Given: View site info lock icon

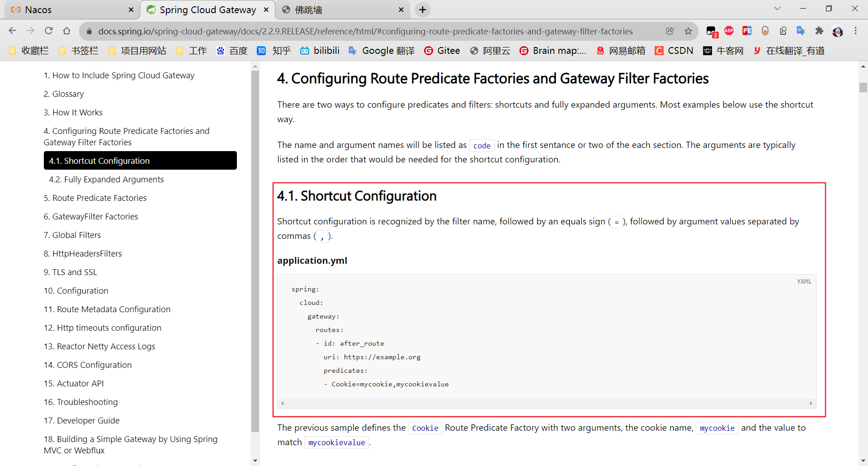Looking at the screenshot, I should pyautogui.click(x=89, y=31).
